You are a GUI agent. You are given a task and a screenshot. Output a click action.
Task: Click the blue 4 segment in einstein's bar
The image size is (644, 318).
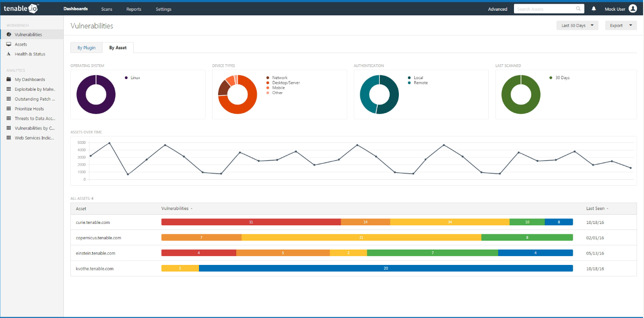click(535, 253)
